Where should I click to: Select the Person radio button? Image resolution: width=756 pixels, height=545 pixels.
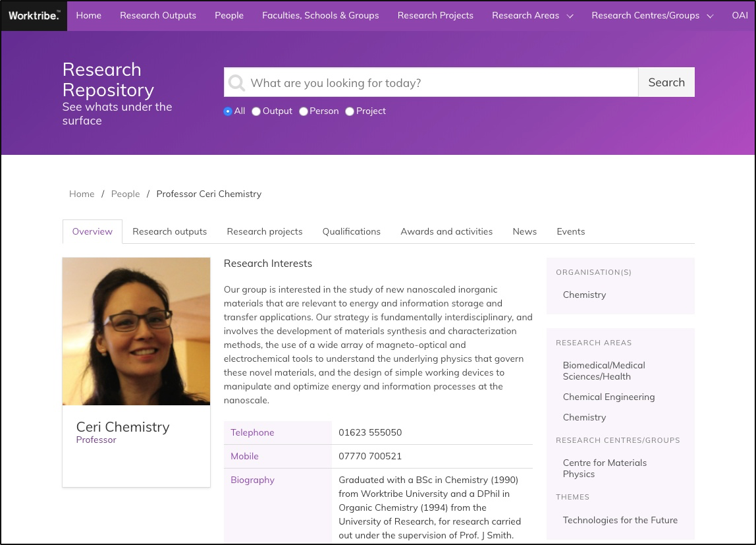coord(304,111)
